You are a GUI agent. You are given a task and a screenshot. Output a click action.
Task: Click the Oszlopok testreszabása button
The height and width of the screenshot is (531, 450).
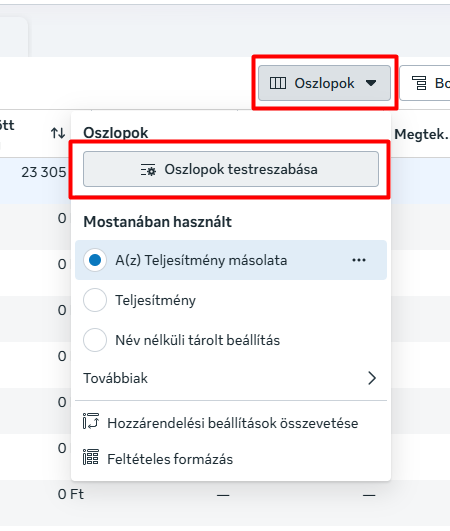click(231, 169)
